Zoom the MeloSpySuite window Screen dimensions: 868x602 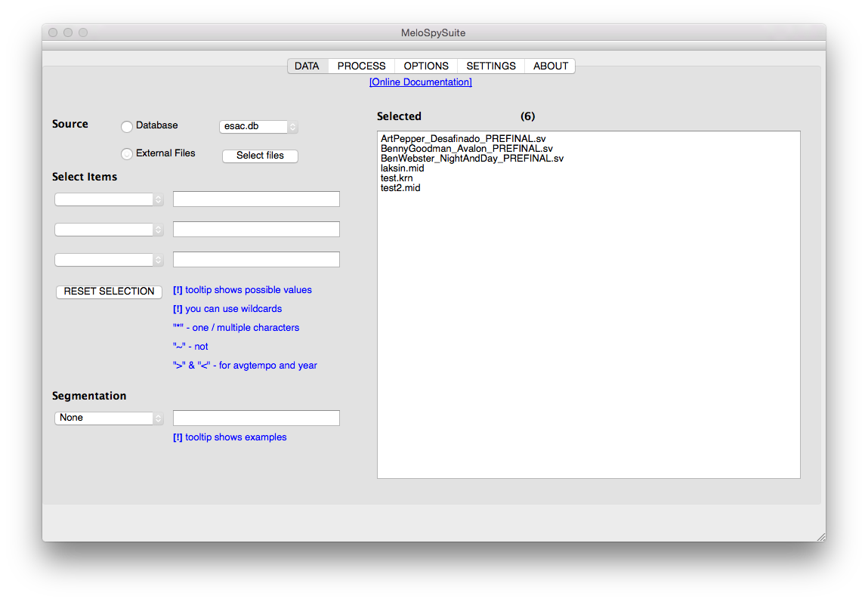83,32
